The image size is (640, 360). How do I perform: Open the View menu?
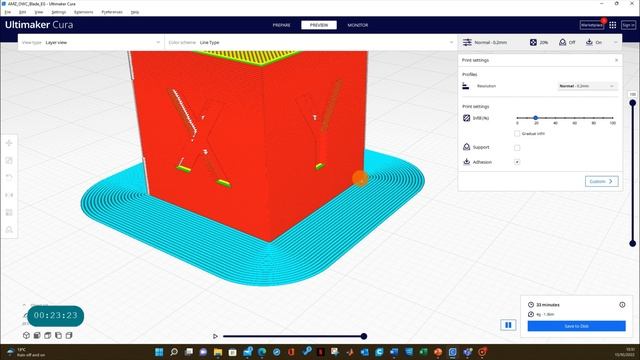coord(39,12)
